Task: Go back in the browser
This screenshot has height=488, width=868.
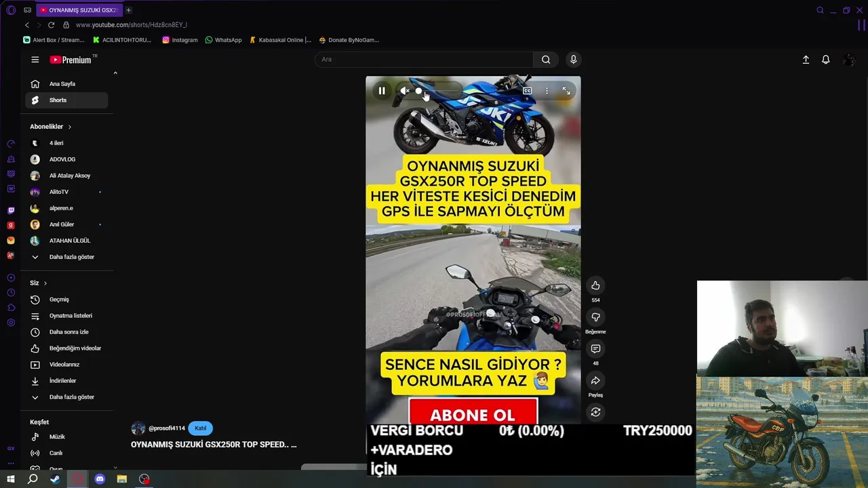Action: click(27, 25)
